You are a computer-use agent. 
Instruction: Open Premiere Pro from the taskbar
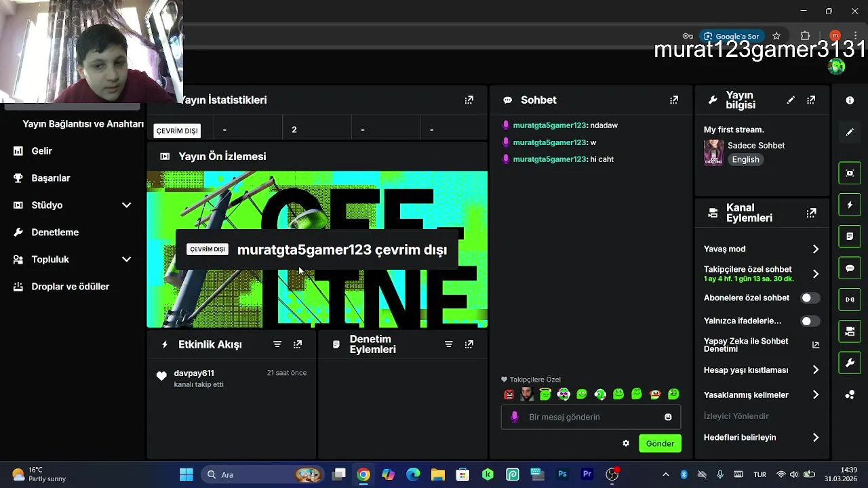(x=587, y=474)
